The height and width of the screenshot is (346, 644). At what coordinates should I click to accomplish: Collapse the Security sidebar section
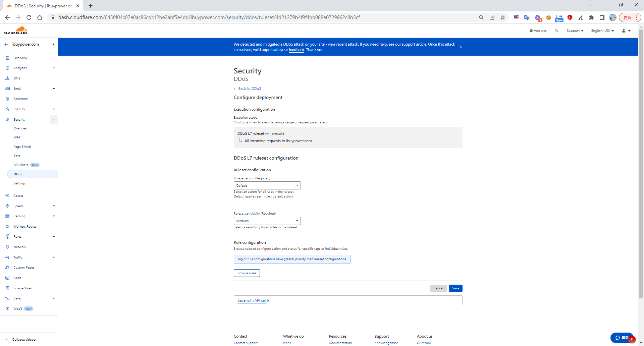54,120
